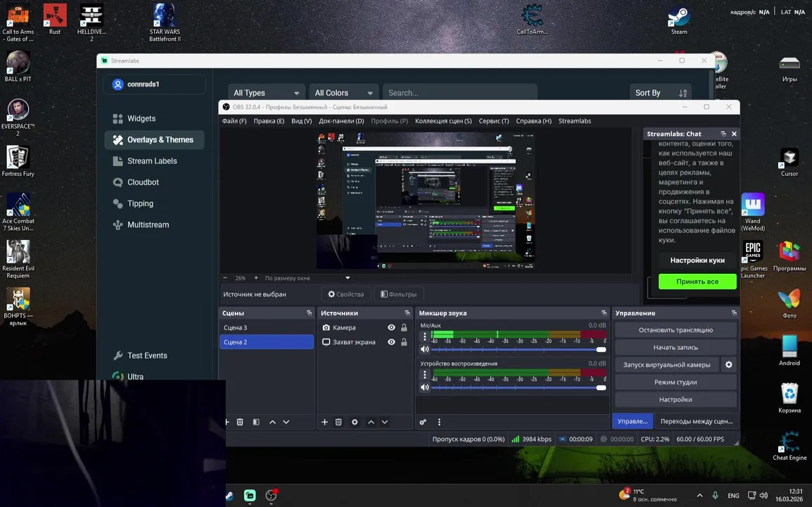Click Streamlabs icon in the taskbar
This screenshot has width=812, height=507.
point(250,496)
